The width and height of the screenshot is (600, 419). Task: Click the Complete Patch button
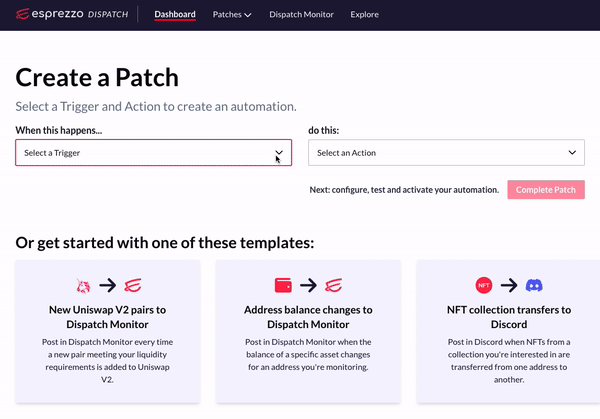coord(546,190)
